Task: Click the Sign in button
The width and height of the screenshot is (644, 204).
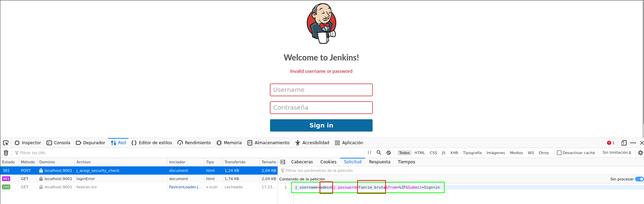Action: tap(321, 125)
